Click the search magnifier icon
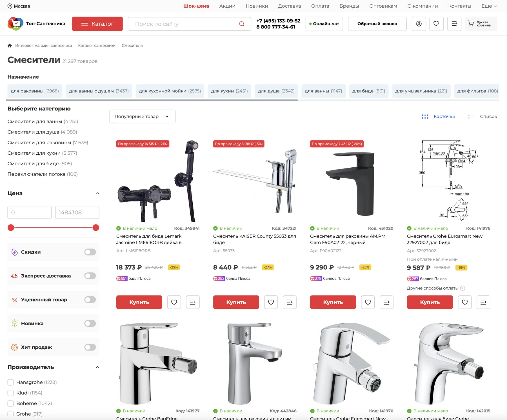The width and height of the screenshot is (507, 420). pos(242,24)
